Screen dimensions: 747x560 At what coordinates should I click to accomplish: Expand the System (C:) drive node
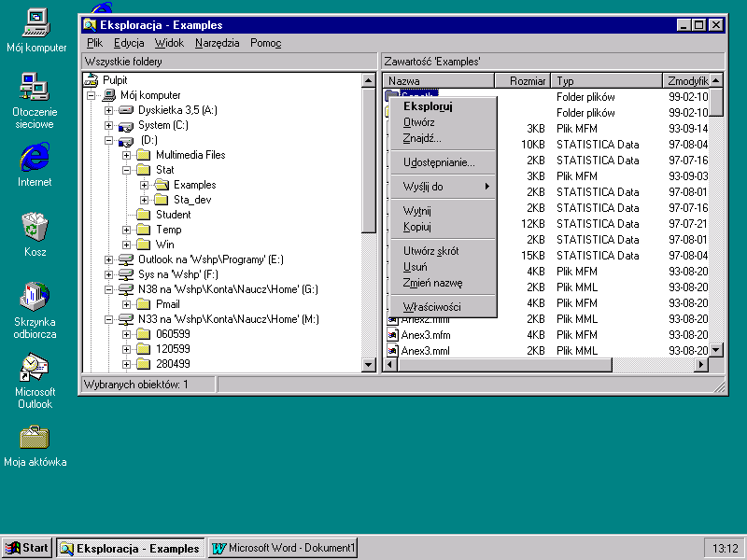[109, 125]
